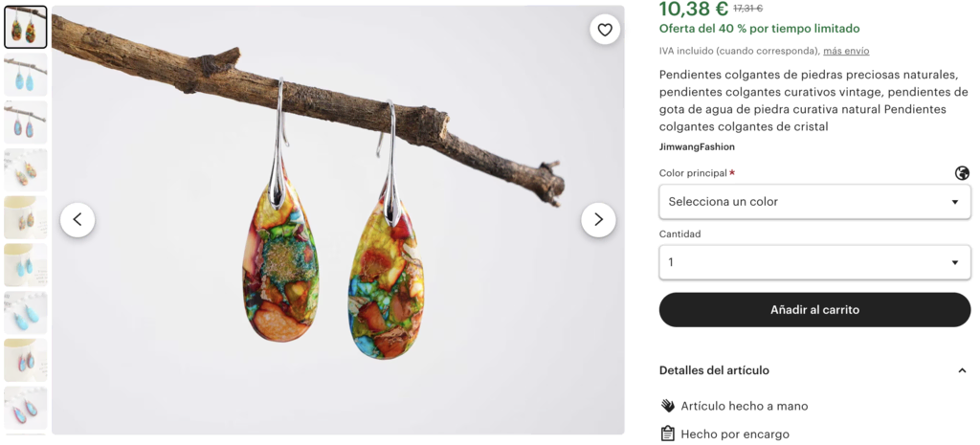Viewport: 980px width, 445px height.
Task: Click the globe translation icon
Action: click(962, 173)
